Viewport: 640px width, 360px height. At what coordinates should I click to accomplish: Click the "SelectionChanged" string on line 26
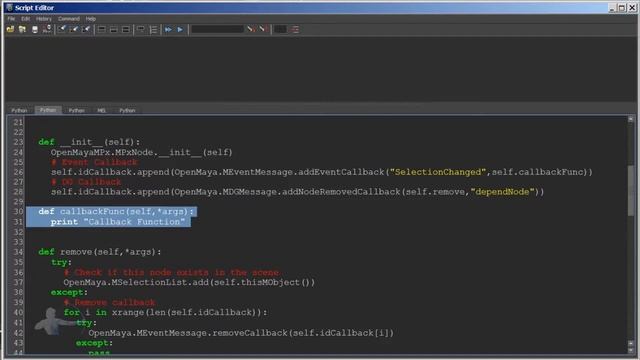tap(437, 172)
